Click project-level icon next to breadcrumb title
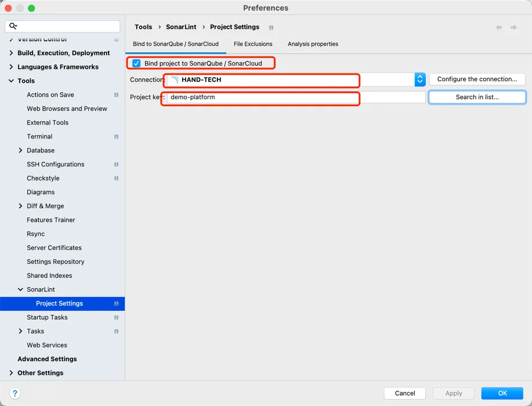The width and height of the screenshot is (532, 406). tap(271, 27)
